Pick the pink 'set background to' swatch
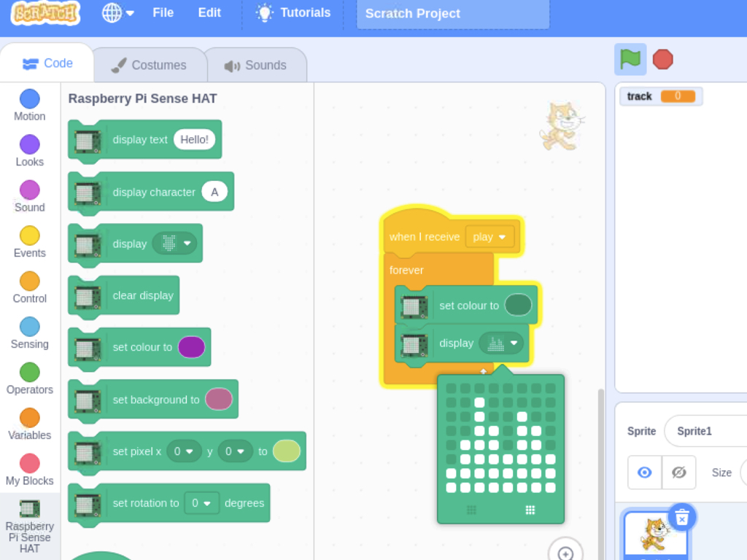 coord(219,399)
